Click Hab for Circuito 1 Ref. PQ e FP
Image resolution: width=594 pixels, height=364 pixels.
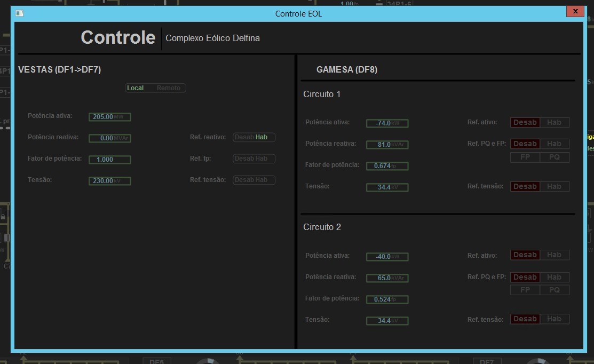554,144
